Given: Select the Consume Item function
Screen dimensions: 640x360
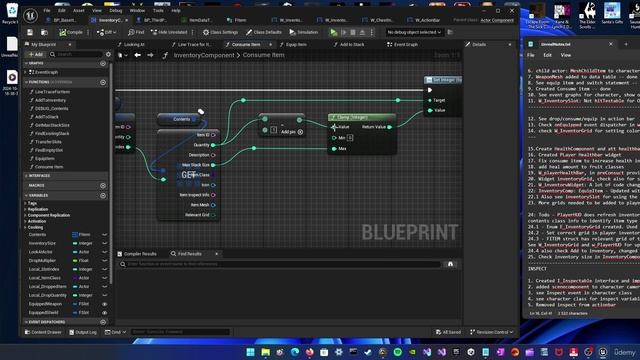Looking at the screenshot, I should [x=49, y=167].
